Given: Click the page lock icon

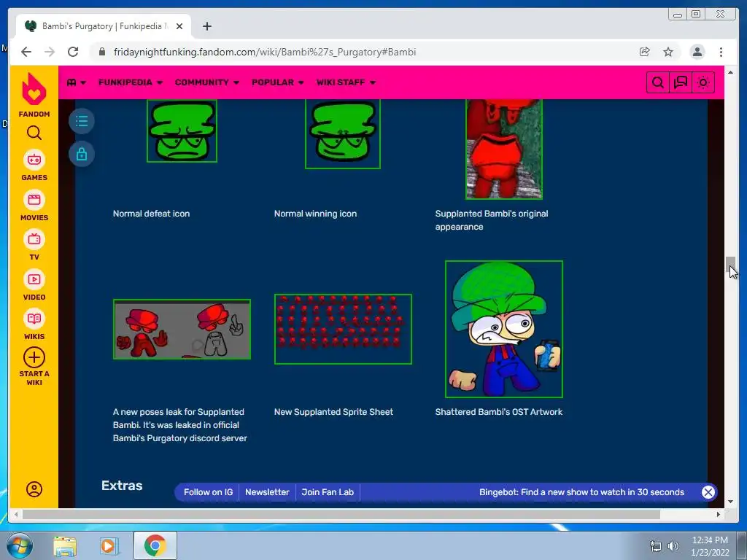Looking at the screenshot, I should point(82,155).
